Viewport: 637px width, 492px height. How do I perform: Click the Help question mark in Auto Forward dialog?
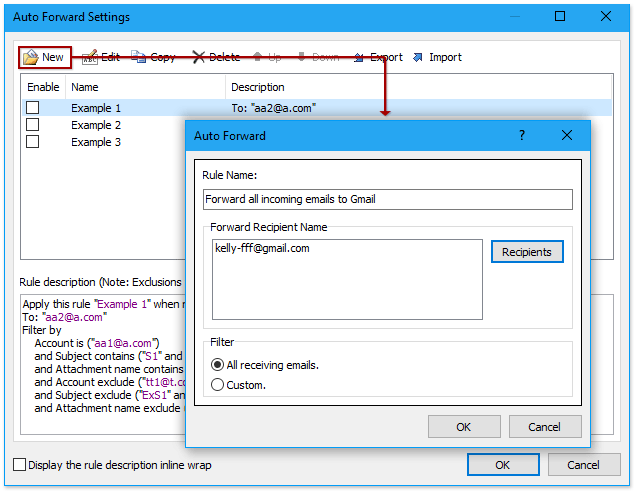pos(522,135)
